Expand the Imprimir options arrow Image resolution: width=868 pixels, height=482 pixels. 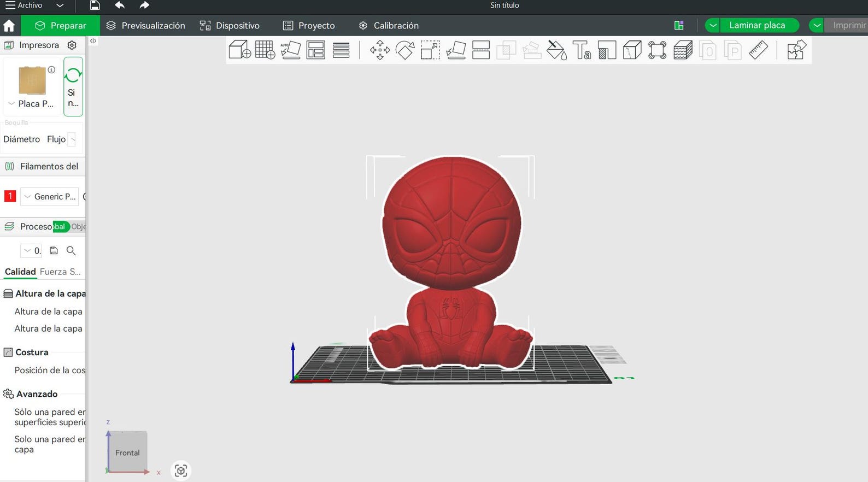(817, 26)
